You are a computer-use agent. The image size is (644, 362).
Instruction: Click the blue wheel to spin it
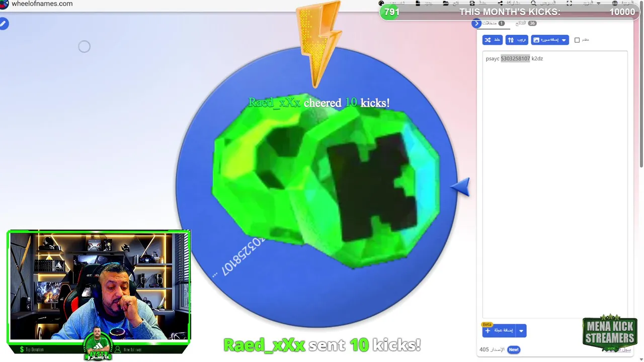click(316, 187)
